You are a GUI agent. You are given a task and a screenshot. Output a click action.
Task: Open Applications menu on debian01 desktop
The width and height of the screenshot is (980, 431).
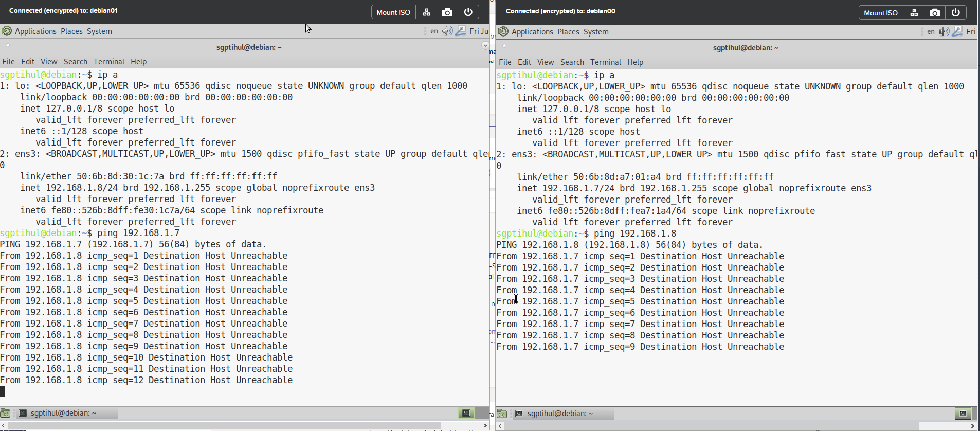(x=35, y=31)
